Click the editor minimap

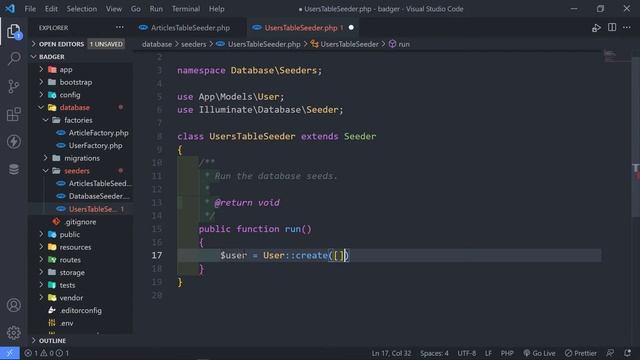(x=616, y=57)
